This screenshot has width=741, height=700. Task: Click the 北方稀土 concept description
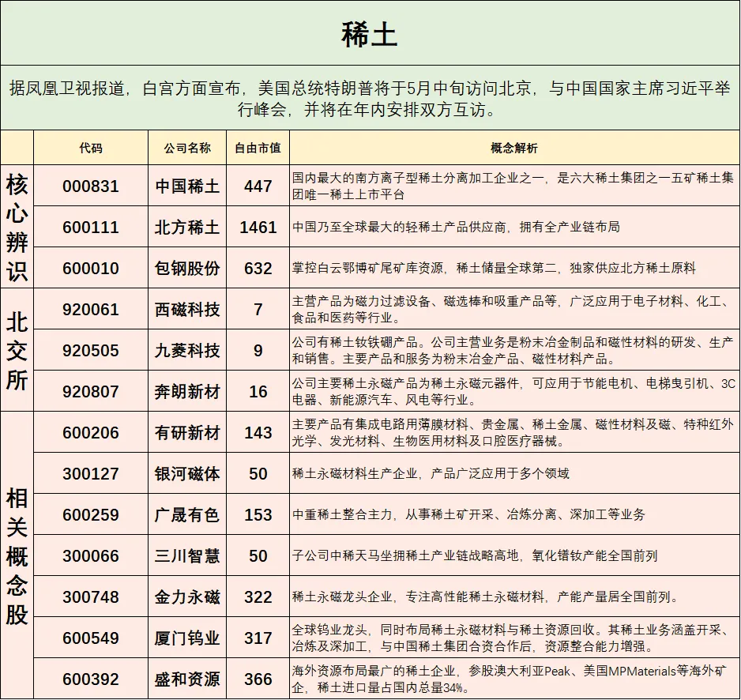[x=456, y=228]
